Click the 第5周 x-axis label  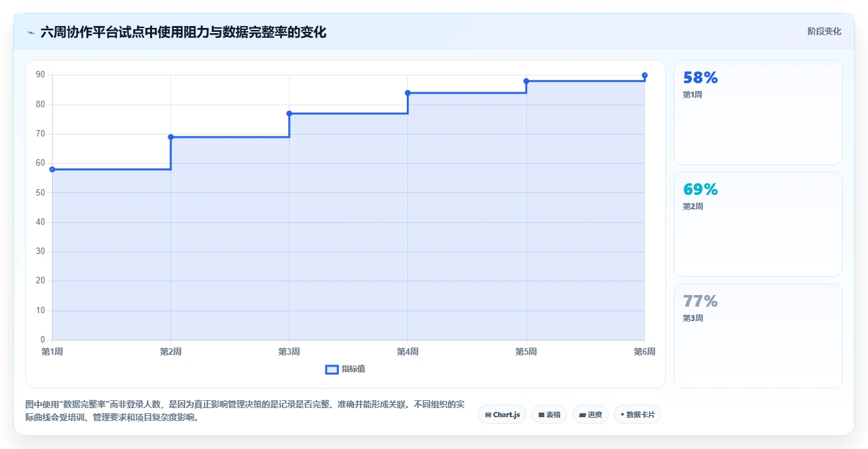pyautogui.click(x=526, y=352)
